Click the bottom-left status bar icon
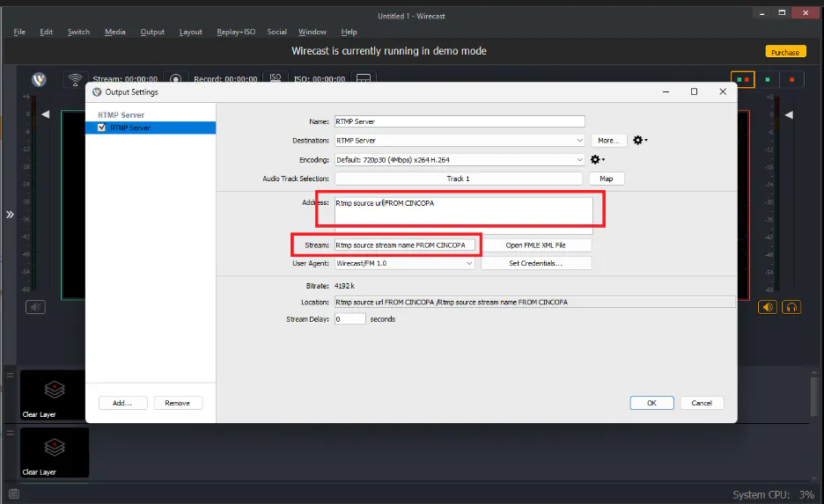 pos(14,493)
